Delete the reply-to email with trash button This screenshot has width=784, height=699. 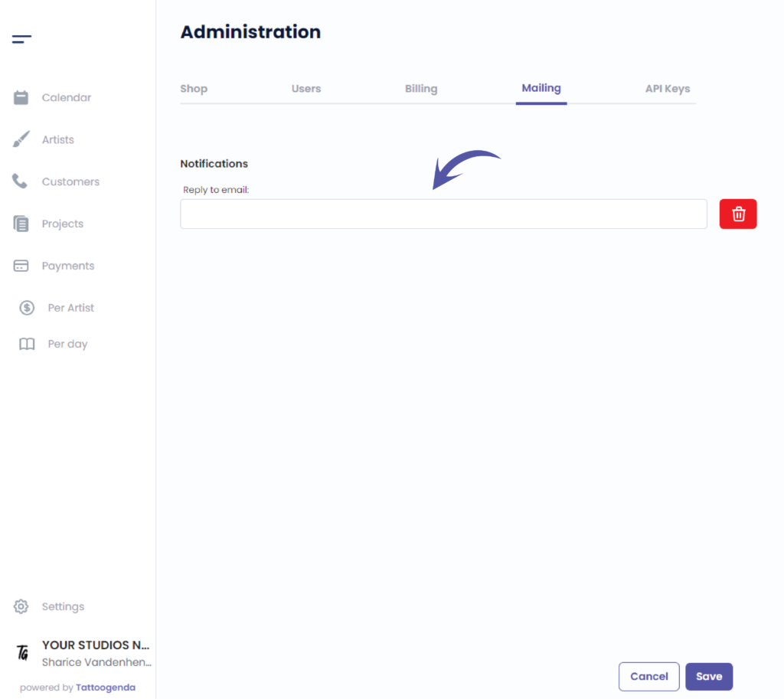(x=738, y=214)
